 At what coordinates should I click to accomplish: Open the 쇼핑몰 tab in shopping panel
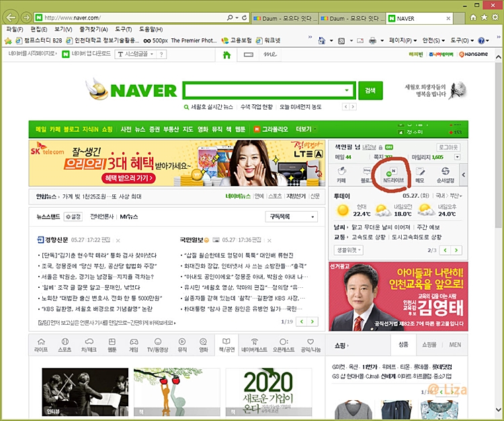429,345
